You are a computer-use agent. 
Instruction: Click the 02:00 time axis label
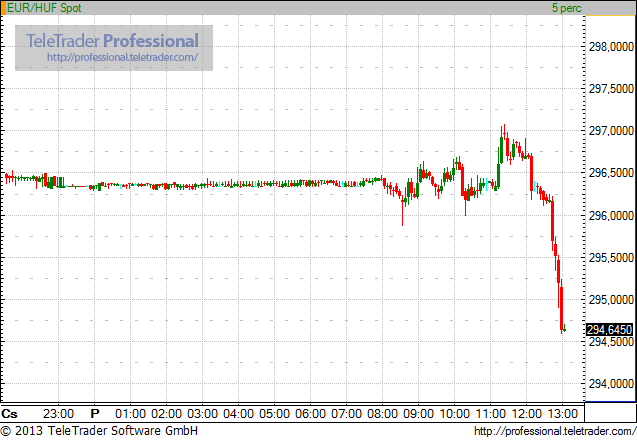pyautogui.click(x=167, y=414)
